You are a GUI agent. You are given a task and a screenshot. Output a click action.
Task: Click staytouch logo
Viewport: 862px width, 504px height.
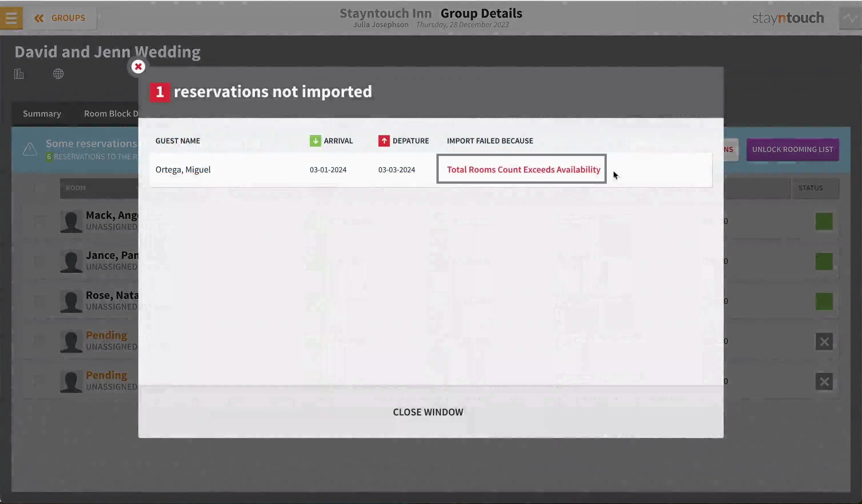pyautogui.click(x=788, y=18)
